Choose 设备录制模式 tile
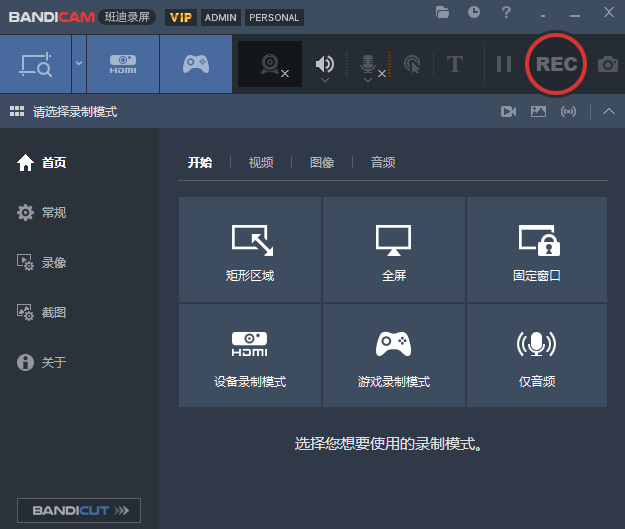The width and height of the screenshot is (625, 529). pos(250,356)
